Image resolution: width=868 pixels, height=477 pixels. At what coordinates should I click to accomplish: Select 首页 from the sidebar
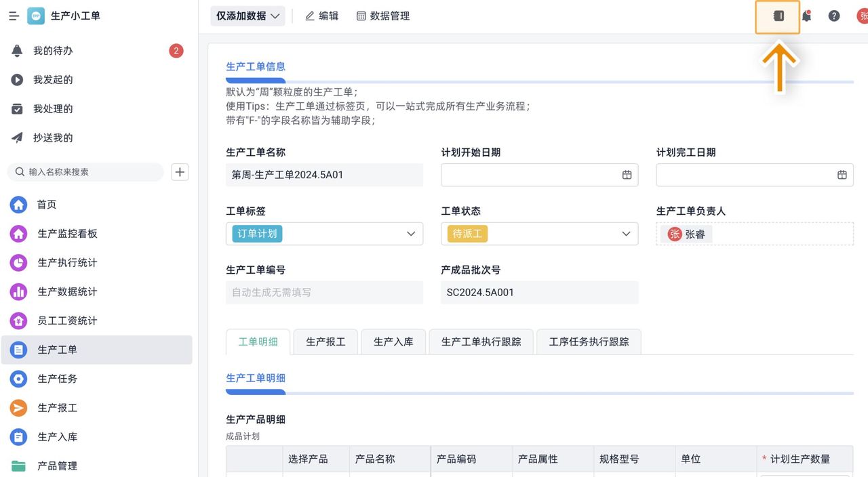(x=18, y=205)
